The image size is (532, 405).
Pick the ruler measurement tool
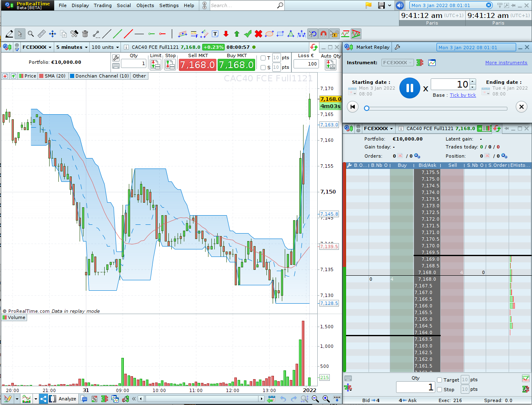point(42,34)
